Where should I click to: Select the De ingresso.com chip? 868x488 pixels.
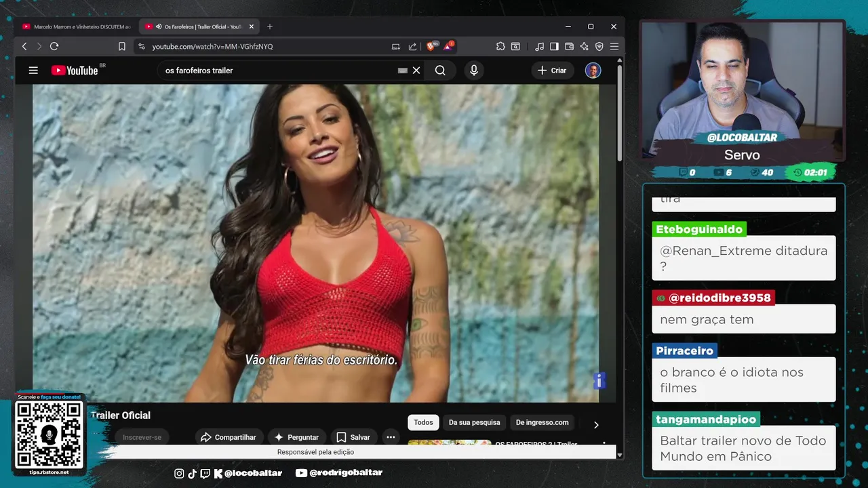[542, 422]
